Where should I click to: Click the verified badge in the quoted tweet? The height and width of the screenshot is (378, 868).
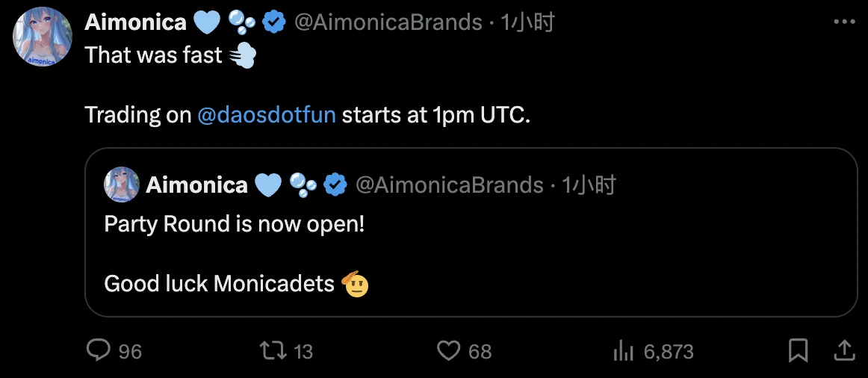coord(335,185)
